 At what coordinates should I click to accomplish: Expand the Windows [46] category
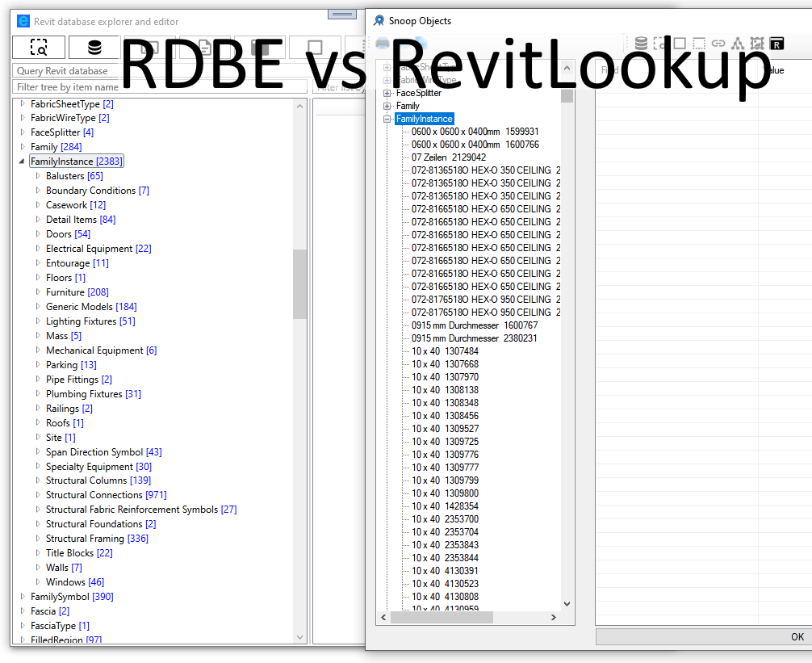38,581
